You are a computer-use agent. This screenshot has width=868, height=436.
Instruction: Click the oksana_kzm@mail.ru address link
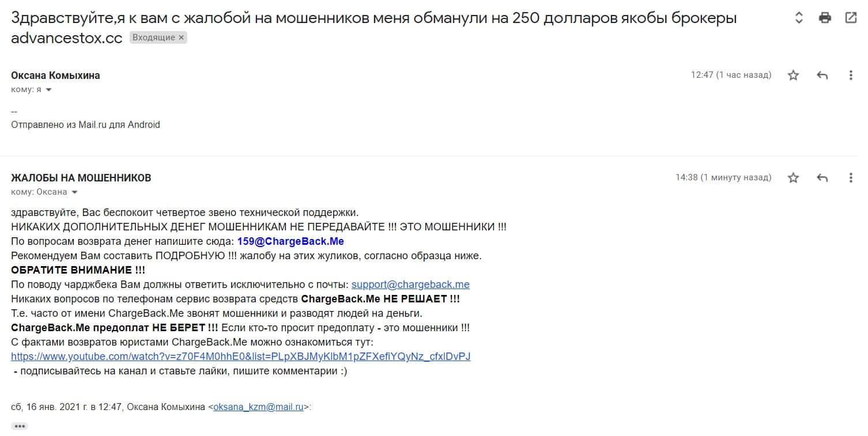(x=258, y=407)
